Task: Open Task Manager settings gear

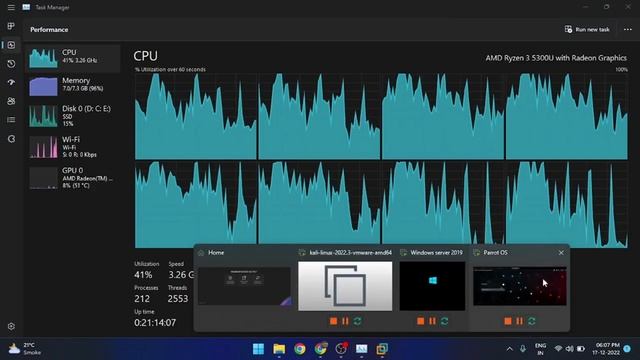Action: (x=11, y=327)
